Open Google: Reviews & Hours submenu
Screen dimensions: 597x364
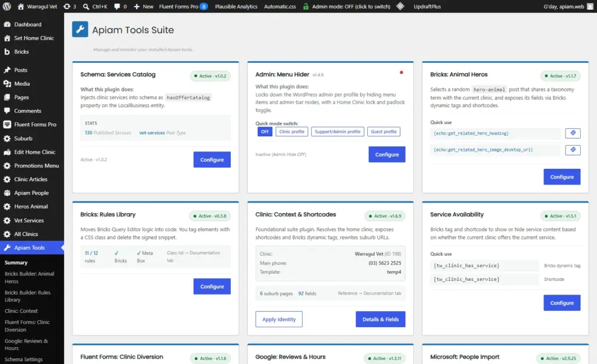pos(26,344)
